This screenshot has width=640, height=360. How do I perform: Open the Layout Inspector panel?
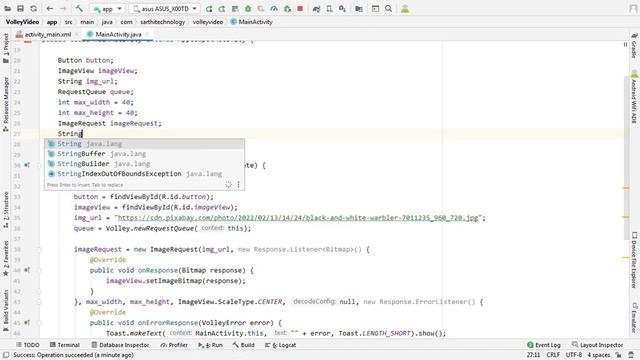598,345
